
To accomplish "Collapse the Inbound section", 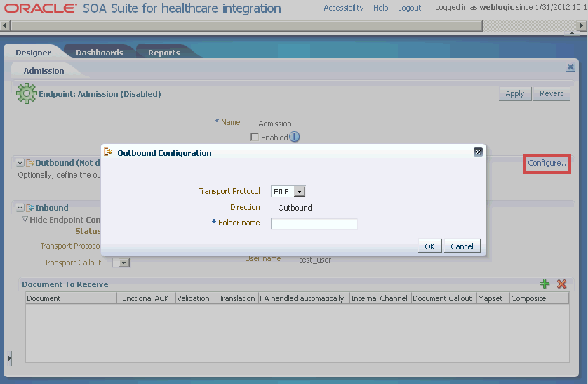I will [20, 208].
